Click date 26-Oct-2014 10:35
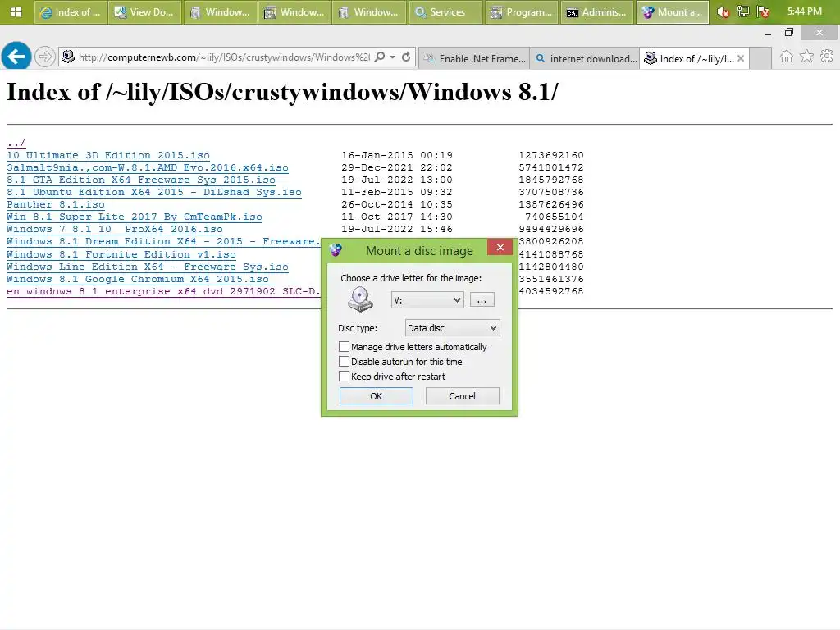This screenshot has width=840, height=630. 397,204
